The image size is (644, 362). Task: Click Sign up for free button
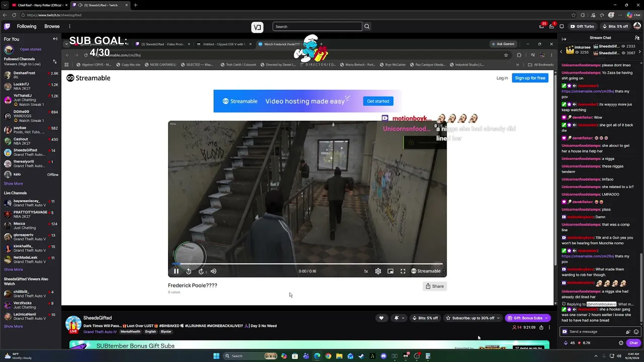pyautogui.click(x=530, y=78)
